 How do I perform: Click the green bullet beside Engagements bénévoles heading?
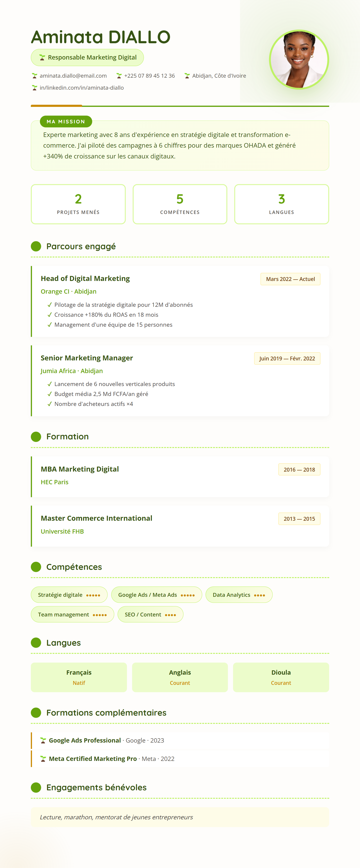point(36,787)
